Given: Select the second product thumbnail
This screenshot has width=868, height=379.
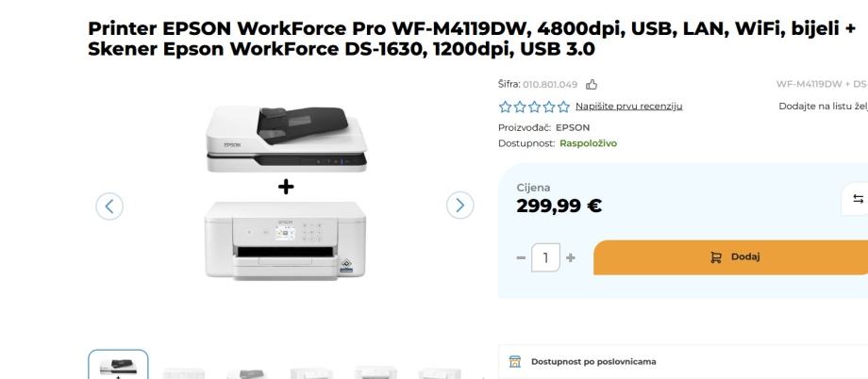Looking at the screenshot, I should 184,372.
